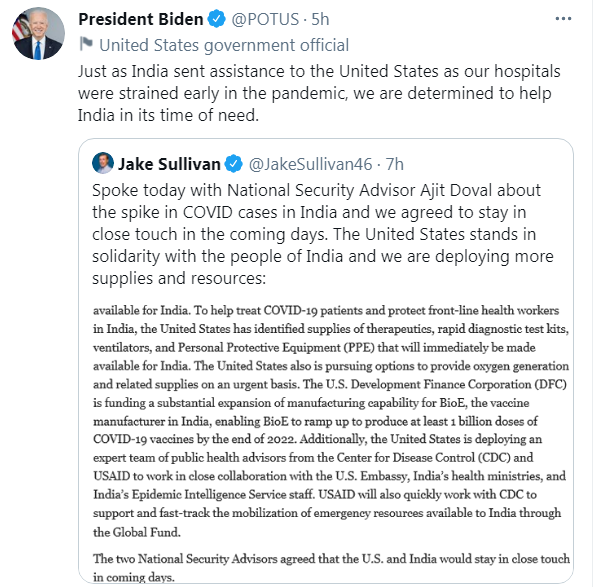Open the quoted tweet text about Ajit Doval
Viewport: 594px width, 587px height.
(x=323, y=234)
